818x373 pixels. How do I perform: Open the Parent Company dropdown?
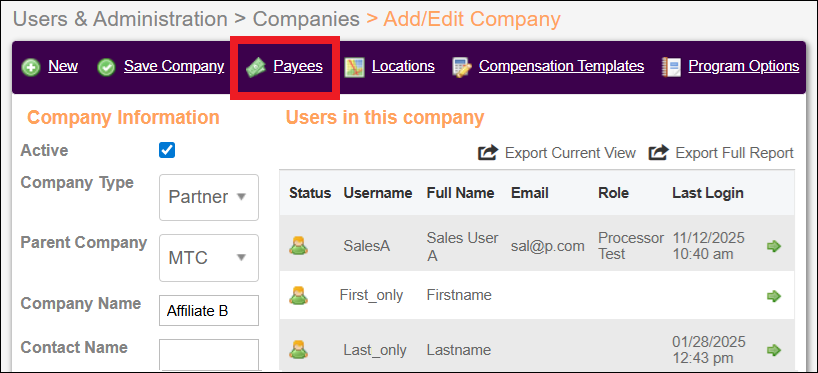209,258
